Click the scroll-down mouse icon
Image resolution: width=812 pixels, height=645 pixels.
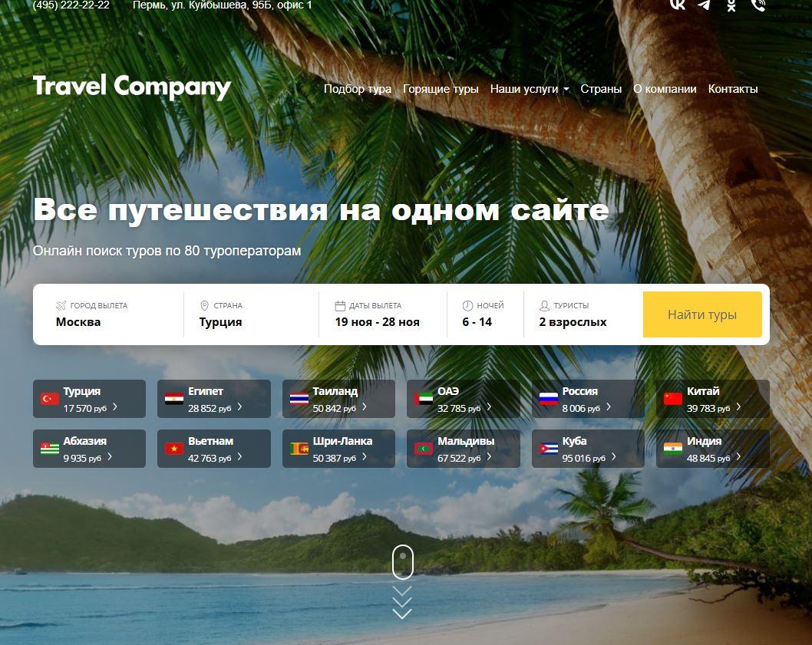(402, 562)
